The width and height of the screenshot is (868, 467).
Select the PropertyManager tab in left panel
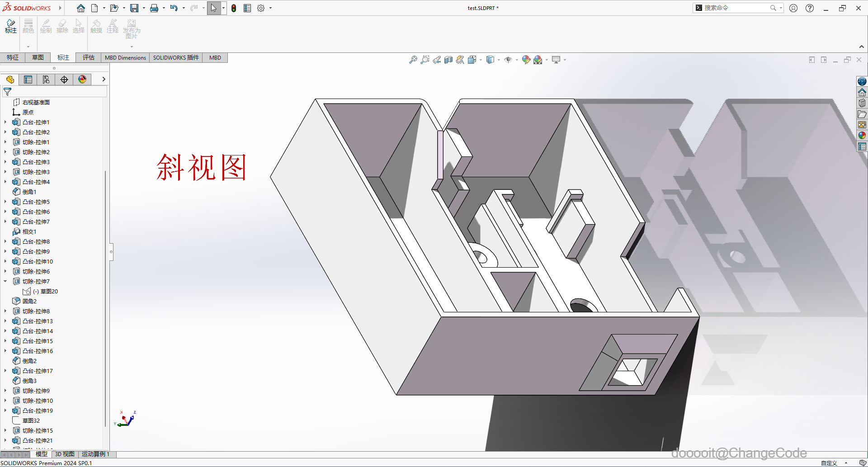[28, 79]
